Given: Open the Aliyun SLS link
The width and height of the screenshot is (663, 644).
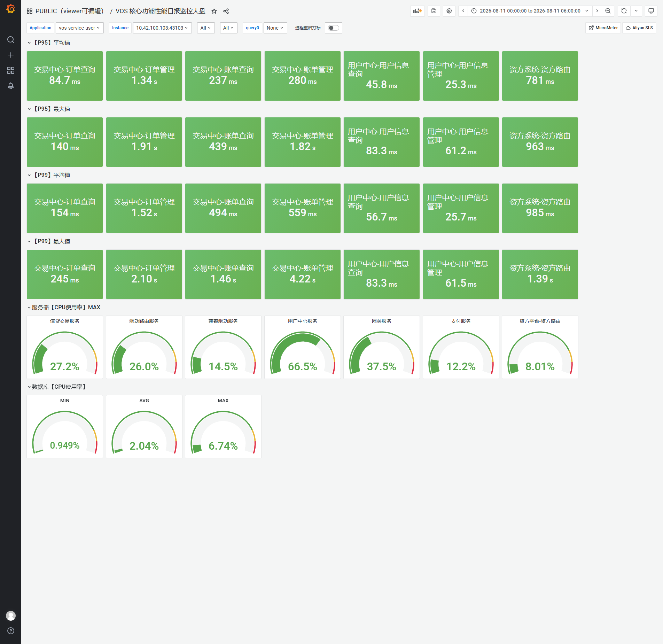Looking at the screenshot, I should pos(639,28).
